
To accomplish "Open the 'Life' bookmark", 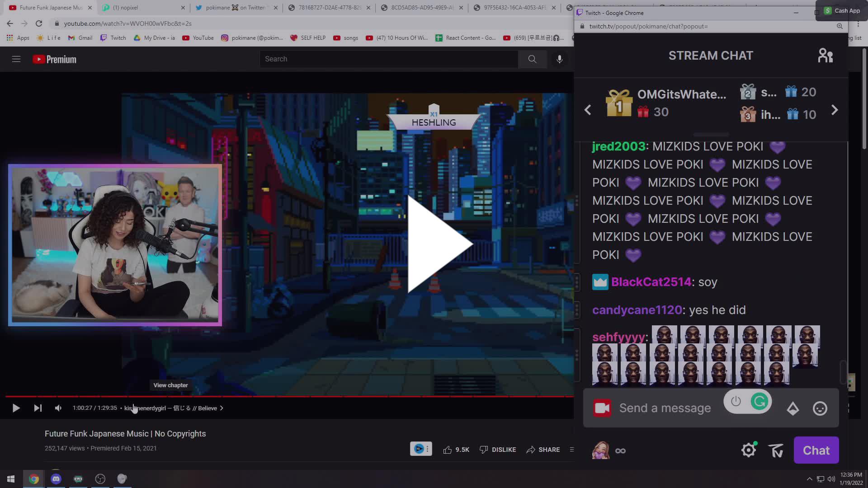I will pyautogui.click(x=48, y=38).
